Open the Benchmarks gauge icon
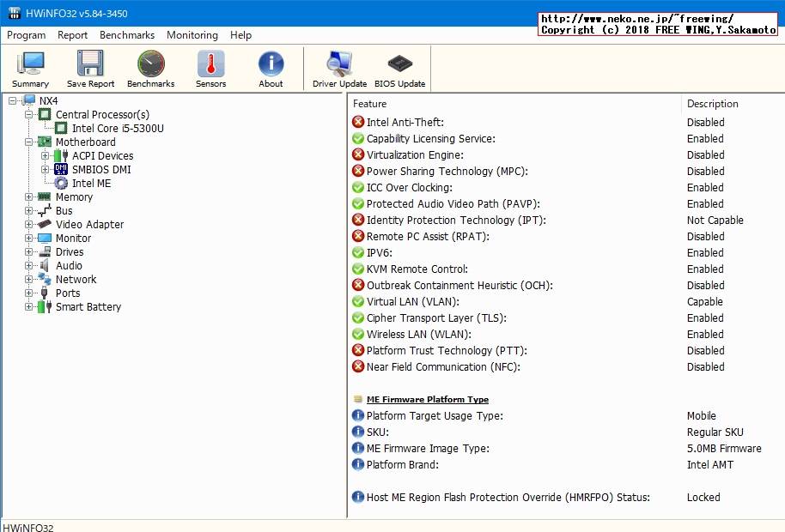 click(x=150, y=69)
